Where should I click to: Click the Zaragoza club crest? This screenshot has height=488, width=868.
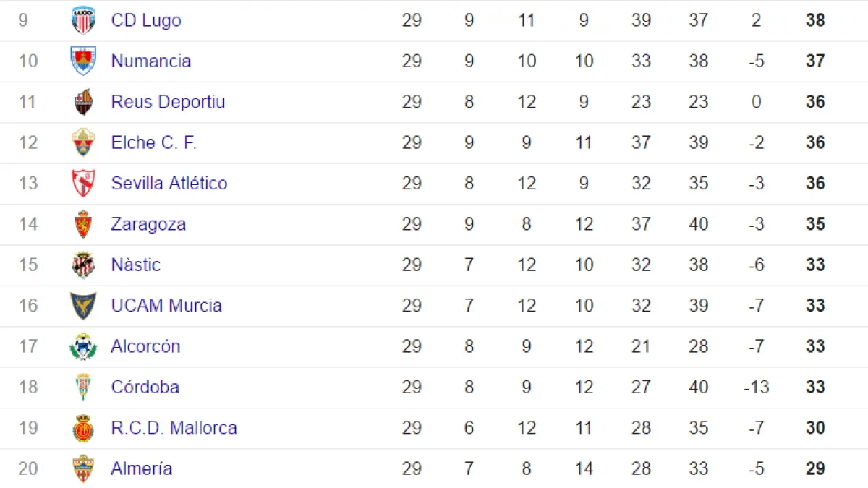[x=83, y=224]
